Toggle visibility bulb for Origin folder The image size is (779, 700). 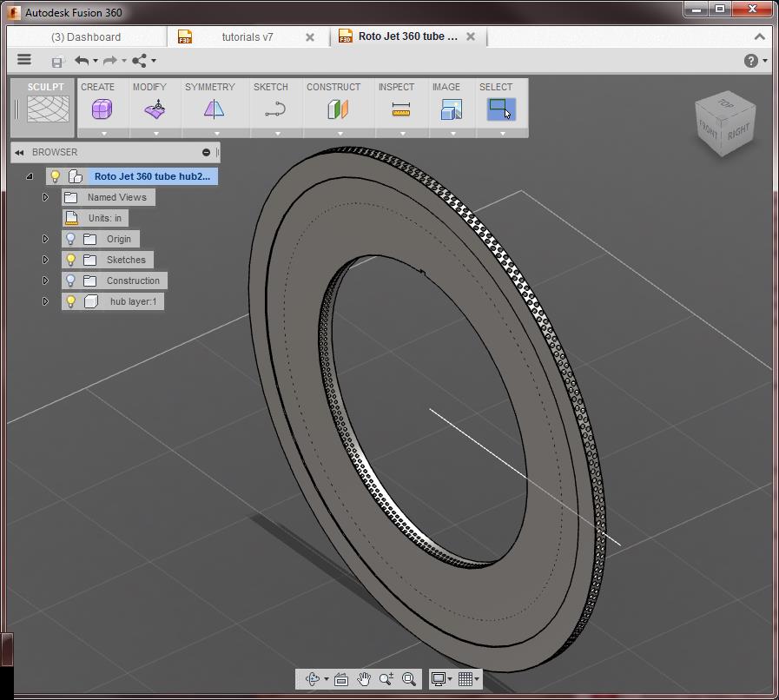71,239
